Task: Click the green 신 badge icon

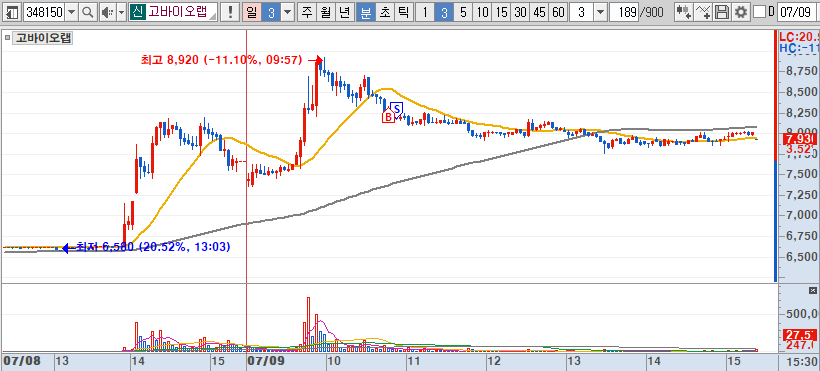Action: click(x=137, y=12)
